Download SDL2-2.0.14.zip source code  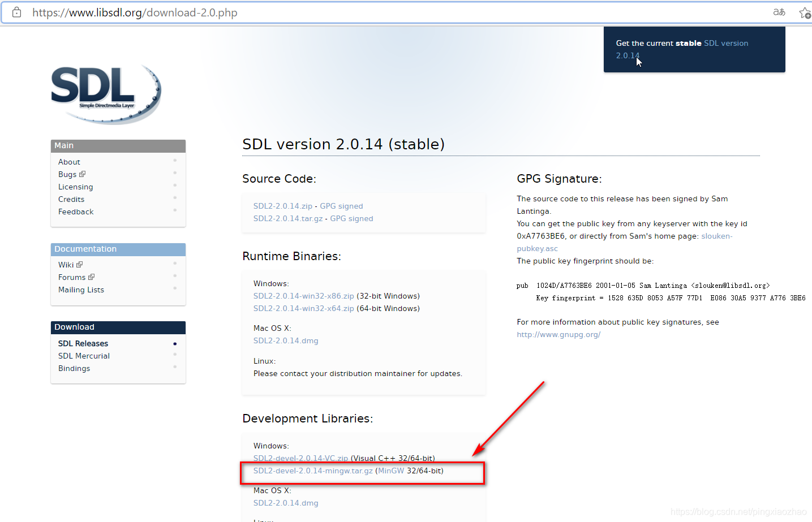[283, 206]
